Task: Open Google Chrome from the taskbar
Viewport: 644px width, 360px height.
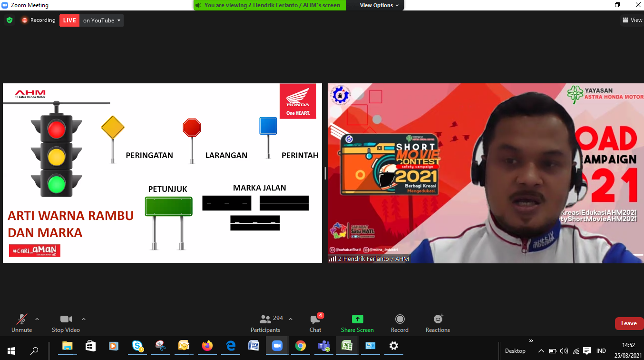Action: (x=300, y=346)
